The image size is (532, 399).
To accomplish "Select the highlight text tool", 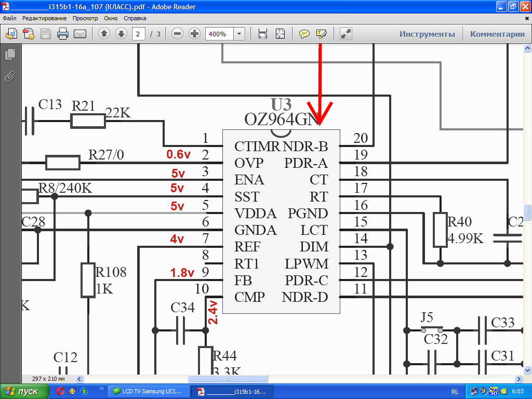I will click(x=321, y=34).
